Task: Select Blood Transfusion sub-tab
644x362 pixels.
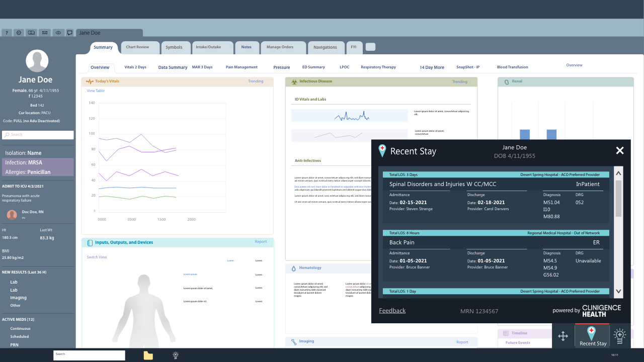Action: pos(513,67)
